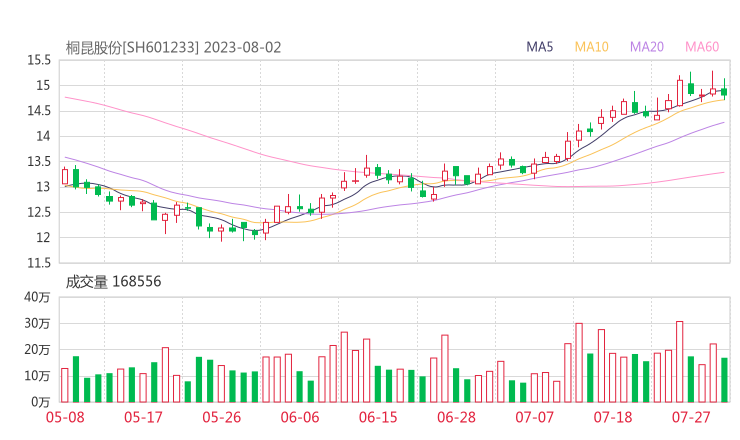This screenshot has height=440, width=740.
Task: Click the MA60 legend label
Action: [x=702, y=47]
